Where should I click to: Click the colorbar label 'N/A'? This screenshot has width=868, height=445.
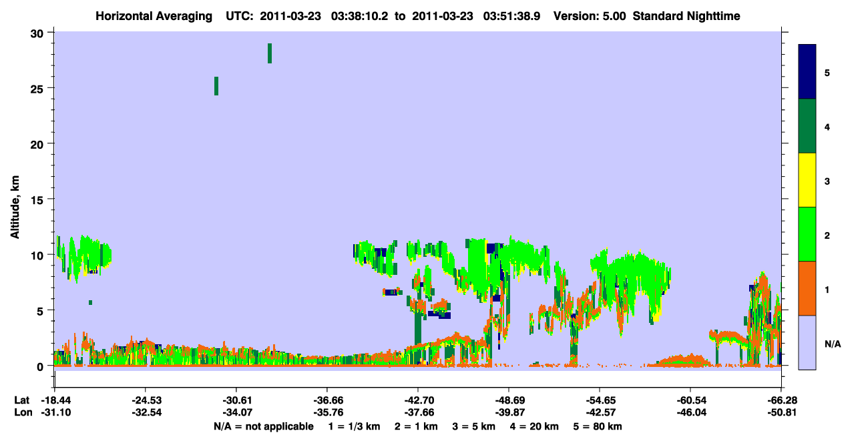tap(832, 344)
